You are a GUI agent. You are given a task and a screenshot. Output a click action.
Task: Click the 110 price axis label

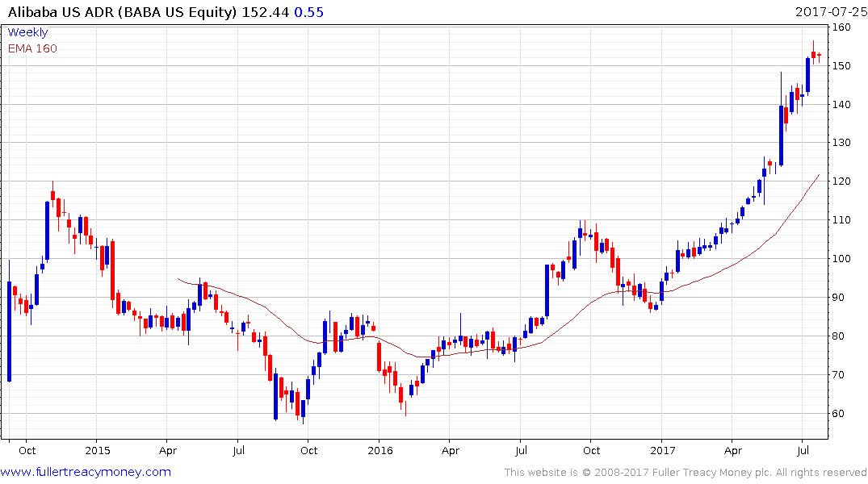click(x=841, y=220)
